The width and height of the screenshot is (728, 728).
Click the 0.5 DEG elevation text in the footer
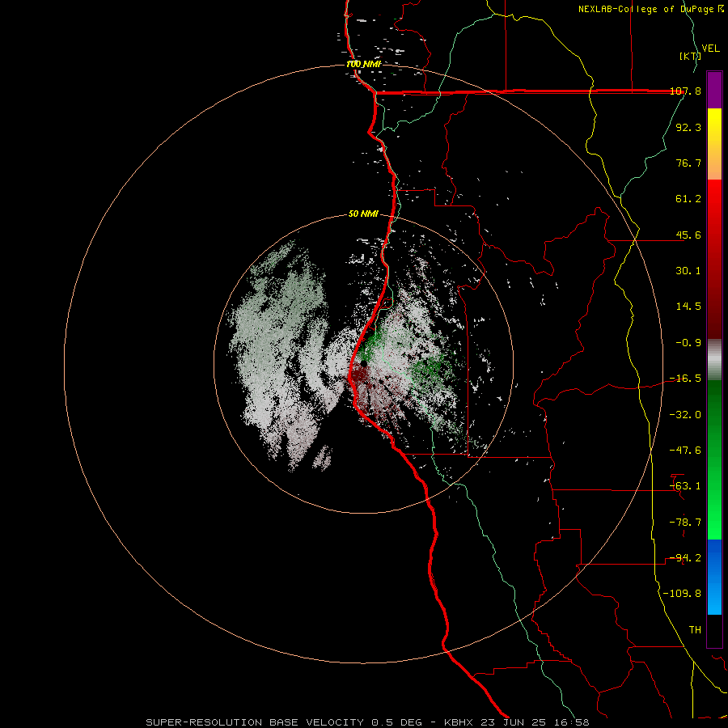click(396, 722)
